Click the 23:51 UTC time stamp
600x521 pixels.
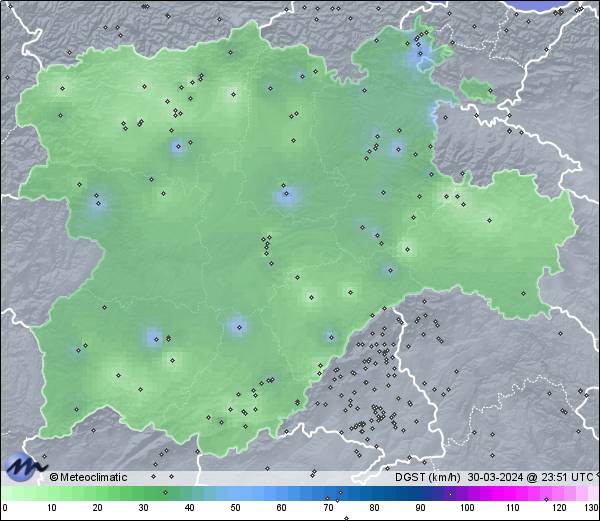(566, 477)
